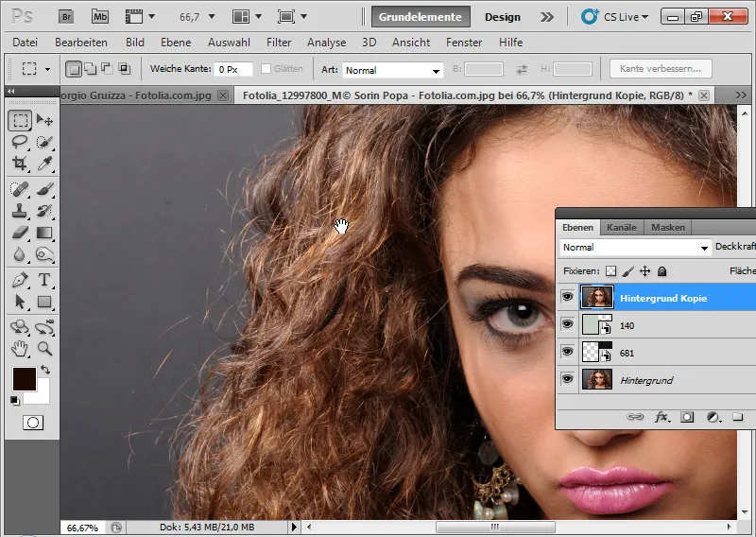The height and width of the screenshot is (537, 756).
Task: Switch to the Design workspace
Action: pyautogui.click(x=503, y=17)
